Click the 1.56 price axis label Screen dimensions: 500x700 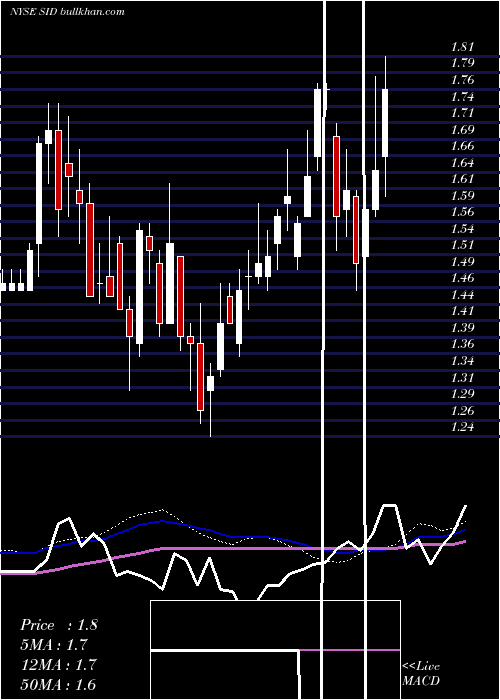pyautogui.click(x=462, y=212)
